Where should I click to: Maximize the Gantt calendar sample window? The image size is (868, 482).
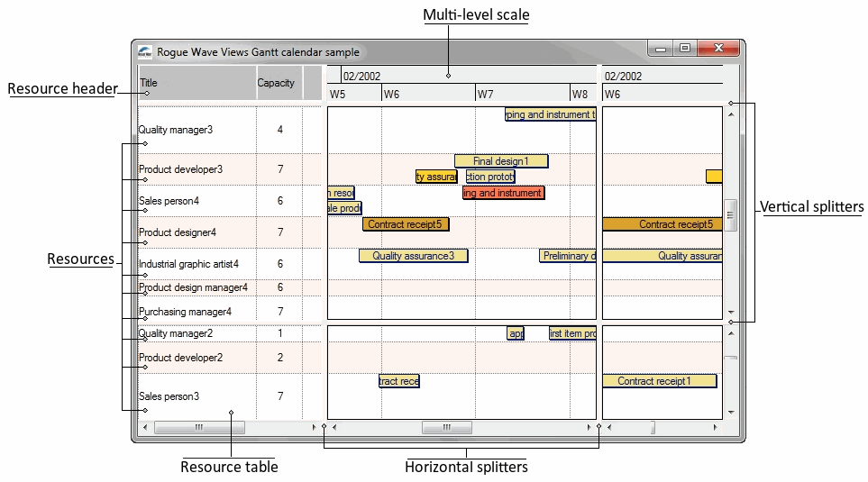coord(685,50)
